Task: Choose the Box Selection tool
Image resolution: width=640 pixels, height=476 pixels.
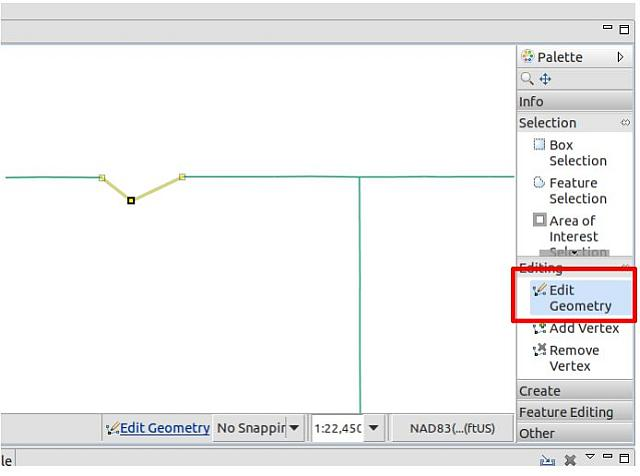Action: point(571,153)
